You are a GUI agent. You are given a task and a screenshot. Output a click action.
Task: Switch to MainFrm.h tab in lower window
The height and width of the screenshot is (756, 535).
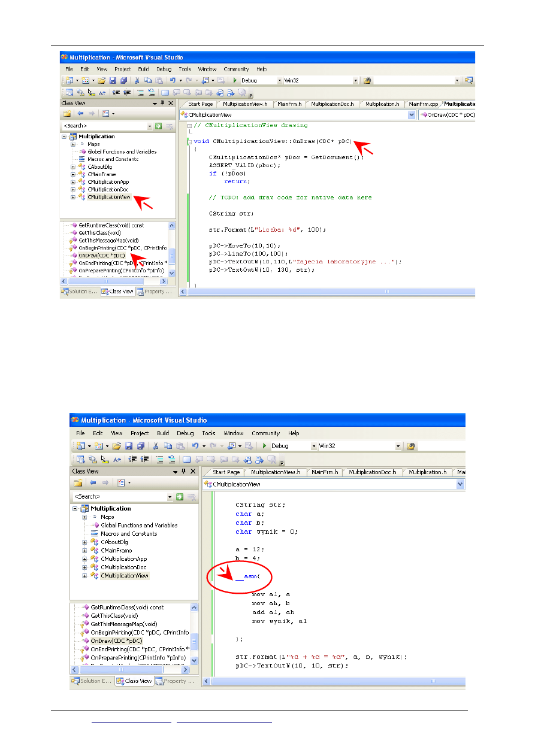coord(324,472)
